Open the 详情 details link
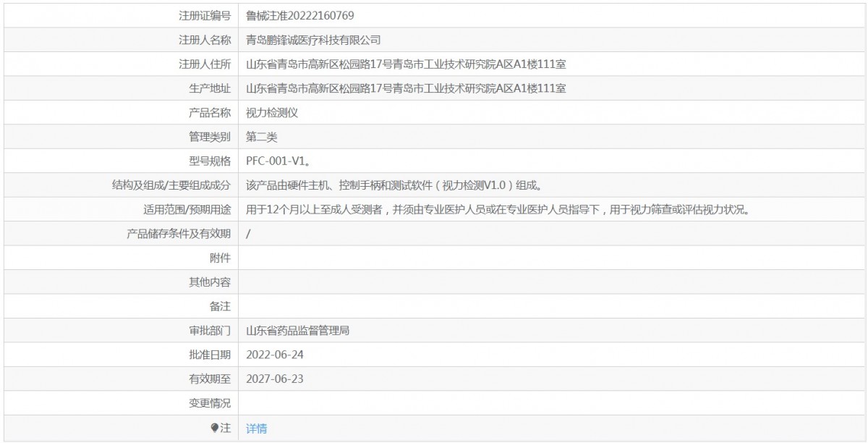Viewport: 868px width, 443px height. click(x=256, y=429)
